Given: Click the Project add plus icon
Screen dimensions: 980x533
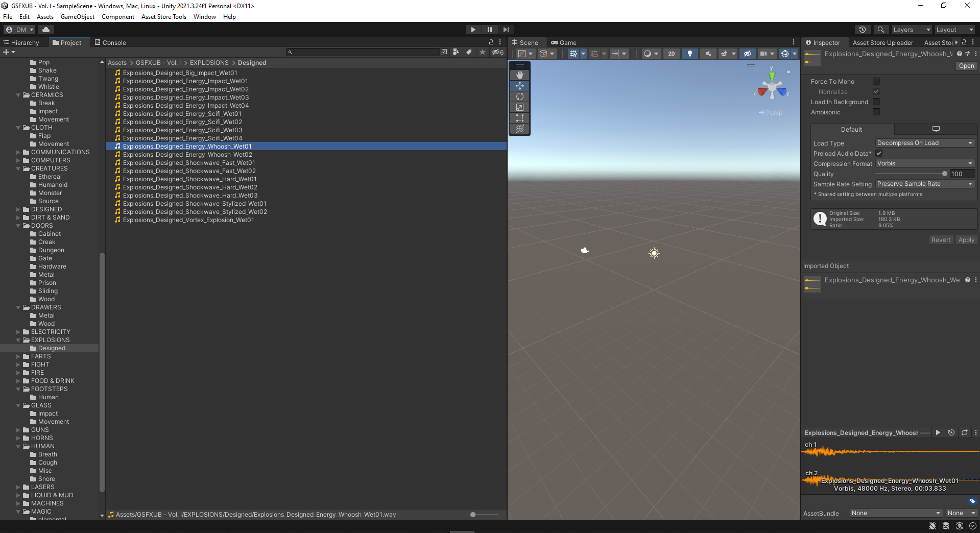Looking at the screenshot, I should (9, 52).
